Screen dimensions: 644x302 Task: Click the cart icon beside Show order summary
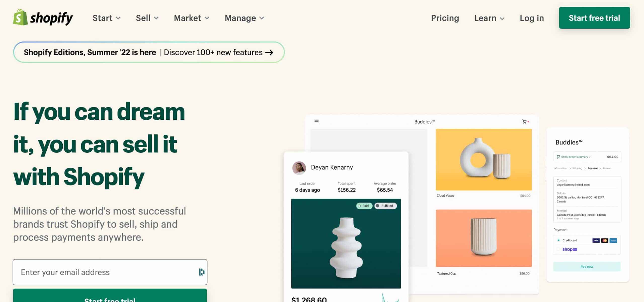[x=558, y=157]
